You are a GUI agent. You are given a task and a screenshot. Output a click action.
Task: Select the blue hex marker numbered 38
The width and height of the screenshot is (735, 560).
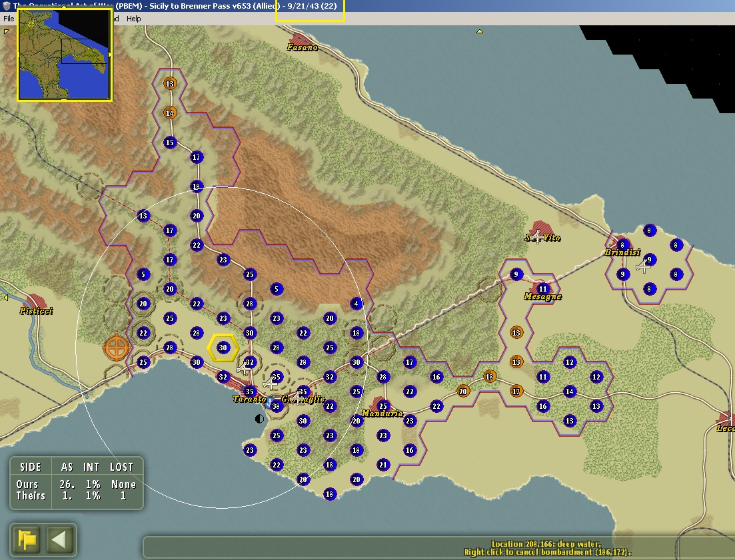pos(276,406)
